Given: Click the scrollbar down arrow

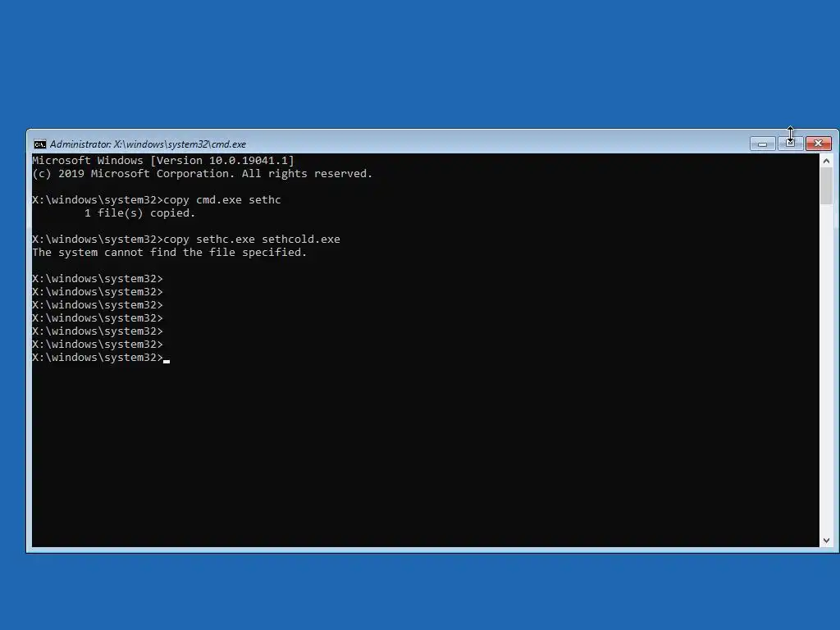Looking at the screenshot, I should (x=826, y=541).
